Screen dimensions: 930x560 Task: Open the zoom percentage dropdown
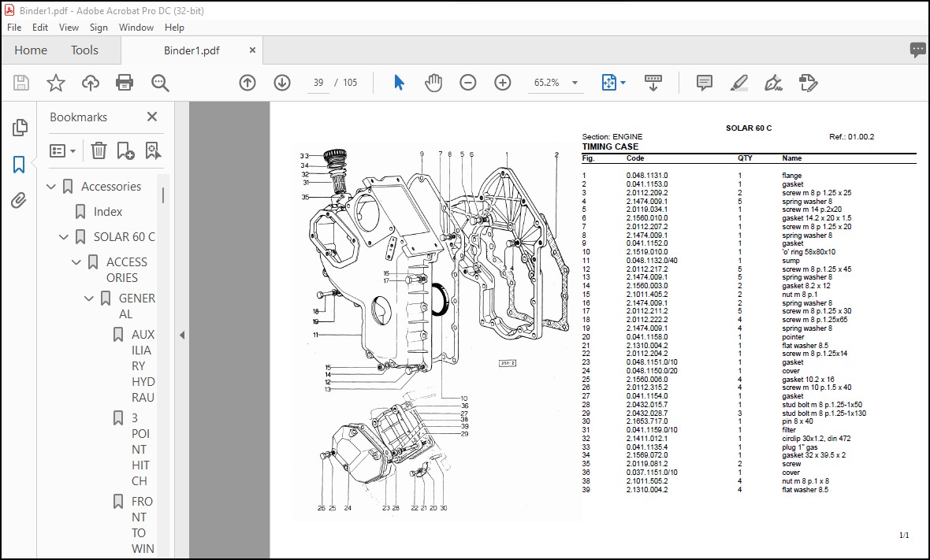[575, 83]
